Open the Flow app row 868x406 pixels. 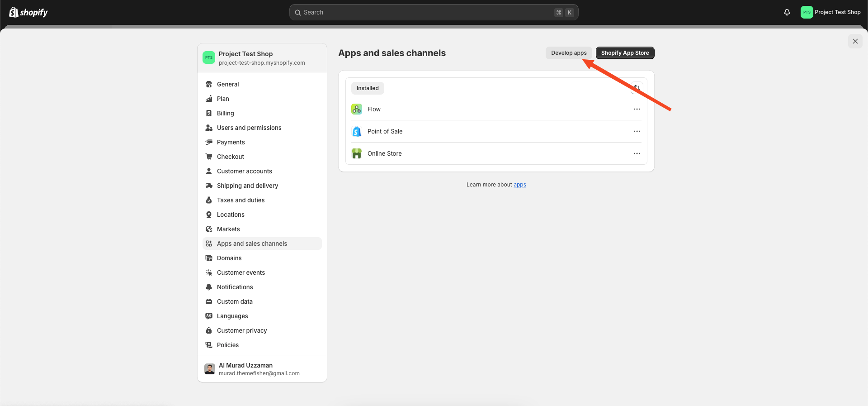[496, 109]
